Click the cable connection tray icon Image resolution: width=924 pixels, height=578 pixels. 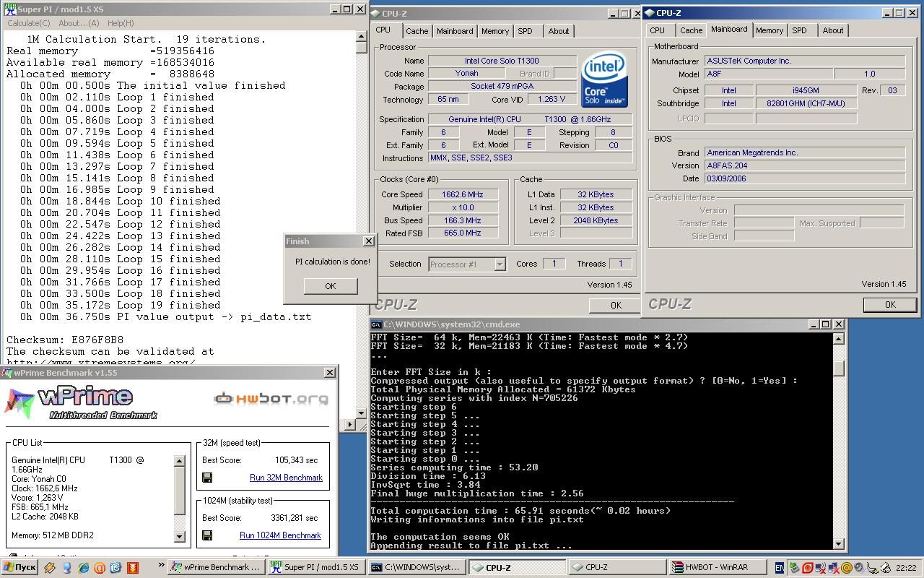pos(872,568)
